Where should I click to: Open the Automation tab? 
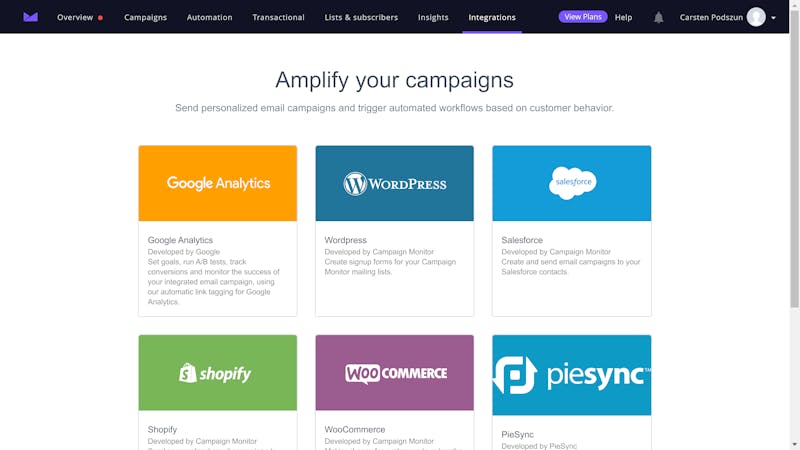tap(209, 17)
